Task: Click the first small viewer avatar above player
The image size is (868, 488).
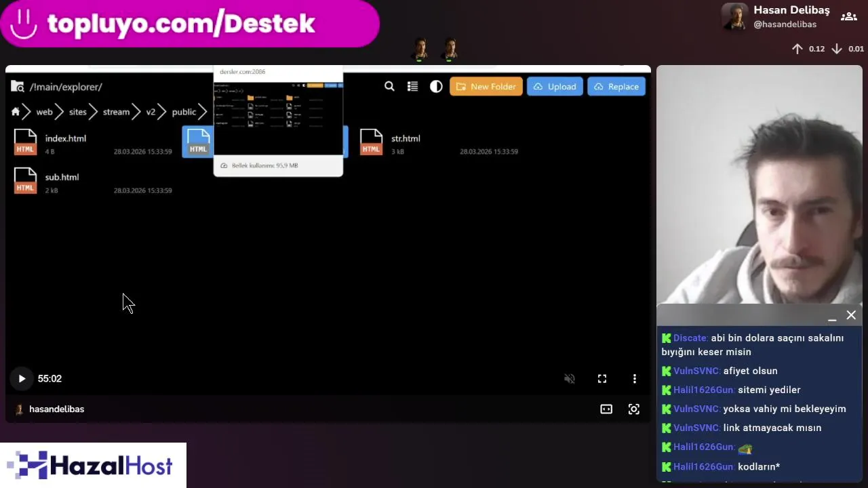Action: pyautogui.click(x=420, y=49)
